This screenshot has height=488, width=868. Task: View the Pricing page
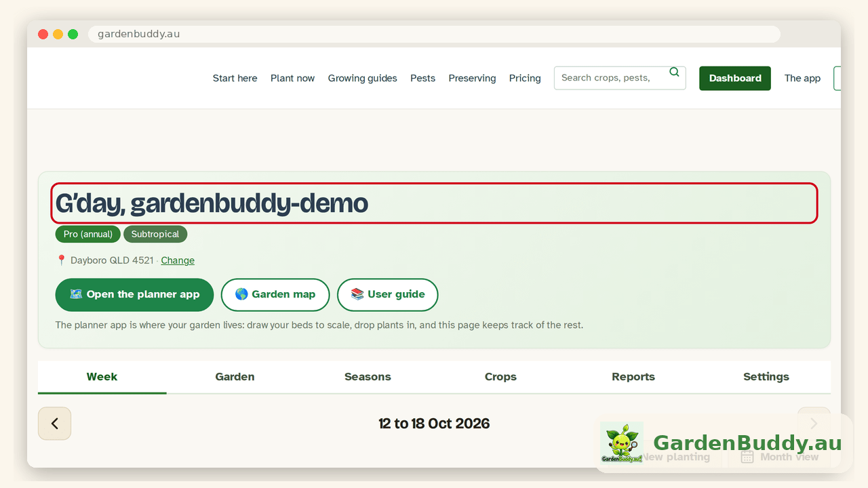[525, 78]
